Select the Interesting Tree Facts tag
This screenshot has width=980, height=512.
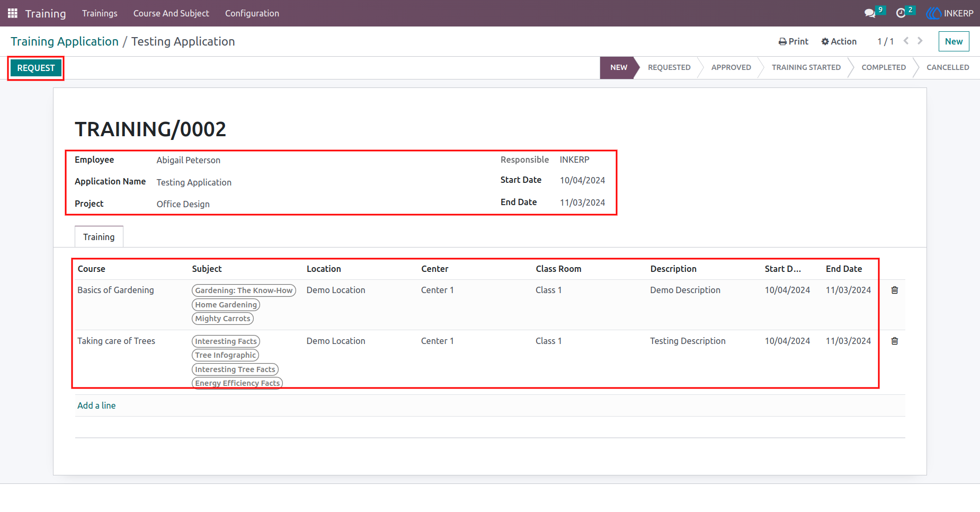[x=235, y=369]
